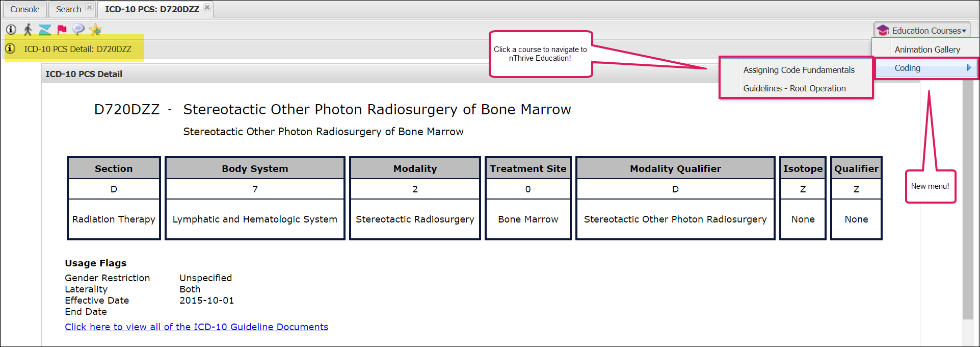980x347 pixels.
Task: Switch to the Console tab
Action: click(x=24, y=9)
